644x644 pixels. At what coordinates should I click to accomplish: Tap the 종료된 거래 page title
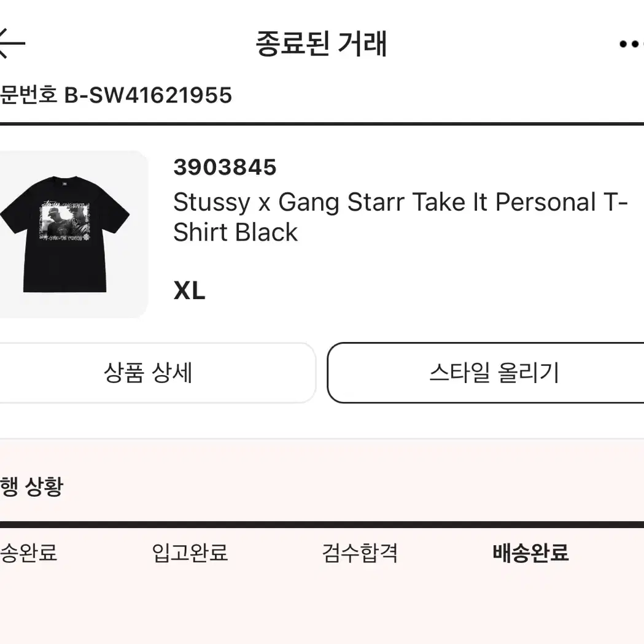321,44
